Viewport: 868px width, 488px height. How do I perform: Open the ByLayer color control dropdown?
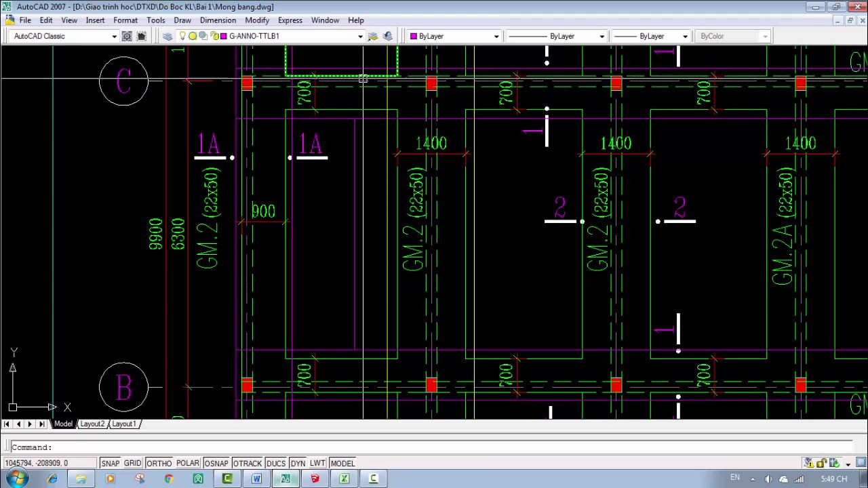(x=496, y=37)
